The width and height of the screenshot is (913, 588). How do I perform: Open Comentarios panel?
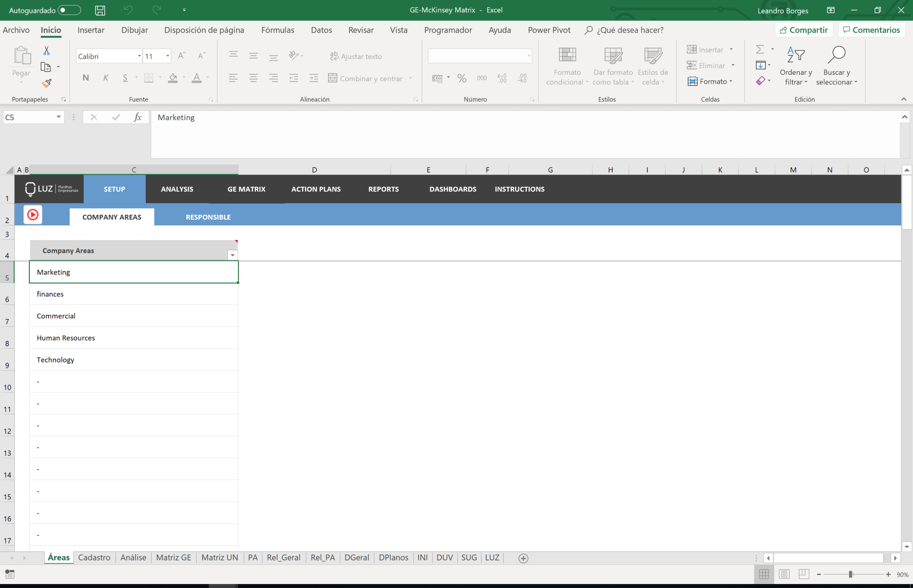(x=872, y=30)
